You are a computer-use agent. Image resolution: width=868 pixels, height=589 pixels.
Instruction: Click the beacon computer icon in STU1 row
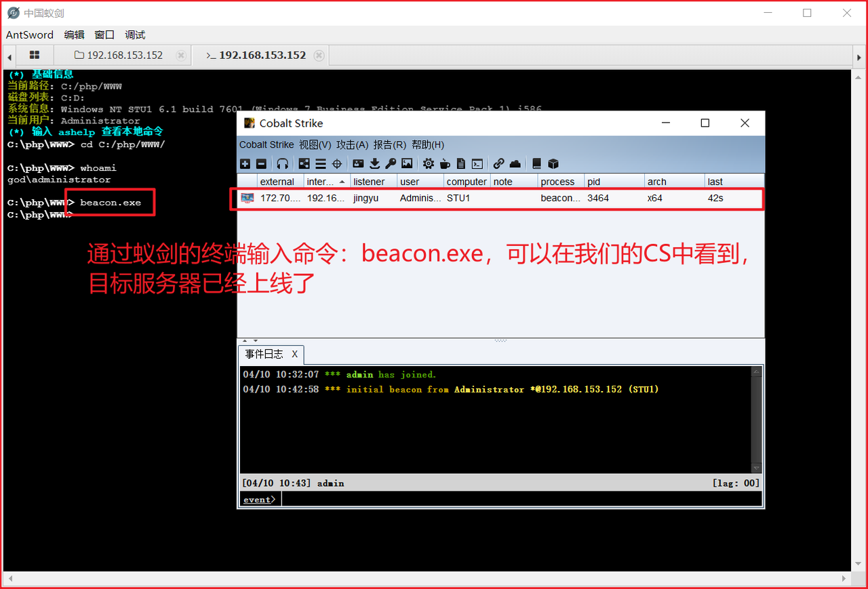(x=247, y=198)
